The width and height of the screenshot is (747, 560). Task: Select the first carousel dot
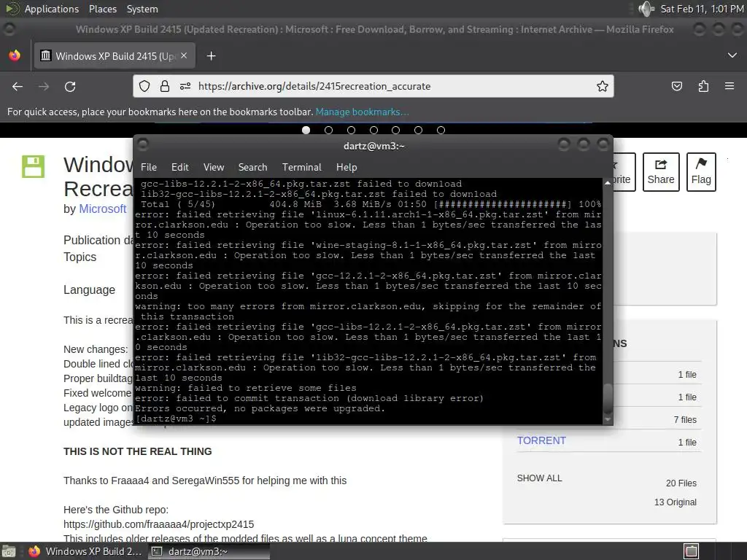coord(306,130)
